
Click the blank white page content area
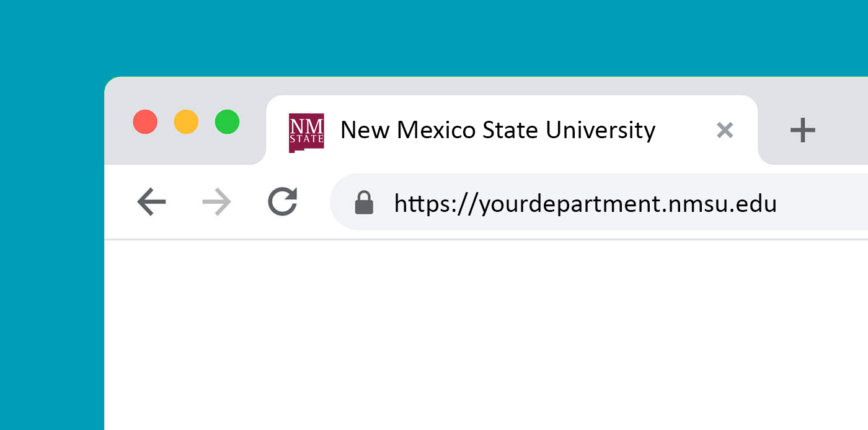pyautogui.click(x=486, y=335)
